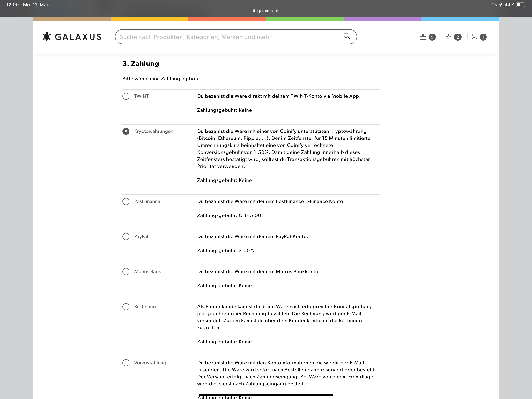Tap the galaxus.ch address bar
Image resolution: width=532 pixels, height=399 pixels.
(266, 11)
